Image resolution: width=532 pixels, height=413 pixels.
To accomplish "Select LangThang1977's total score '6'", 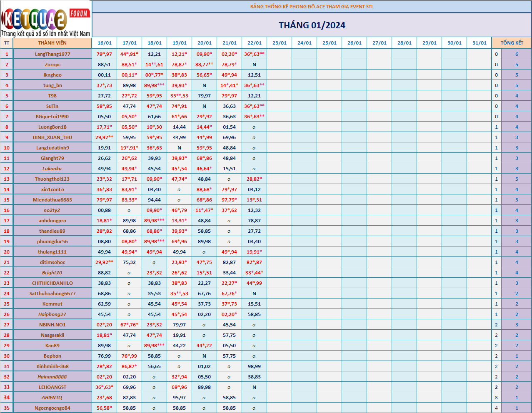I will tap(517, 54).
